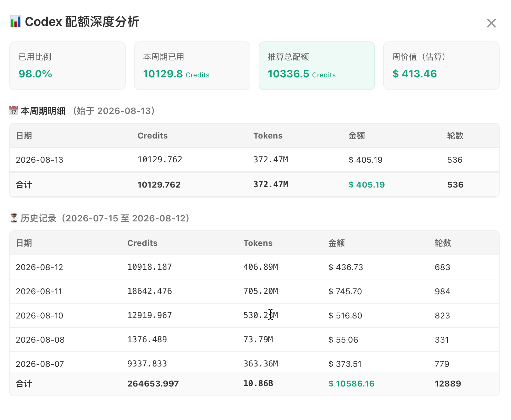Click the 2026-08-12 date cell in the 历史记录 table

point(39,267)
